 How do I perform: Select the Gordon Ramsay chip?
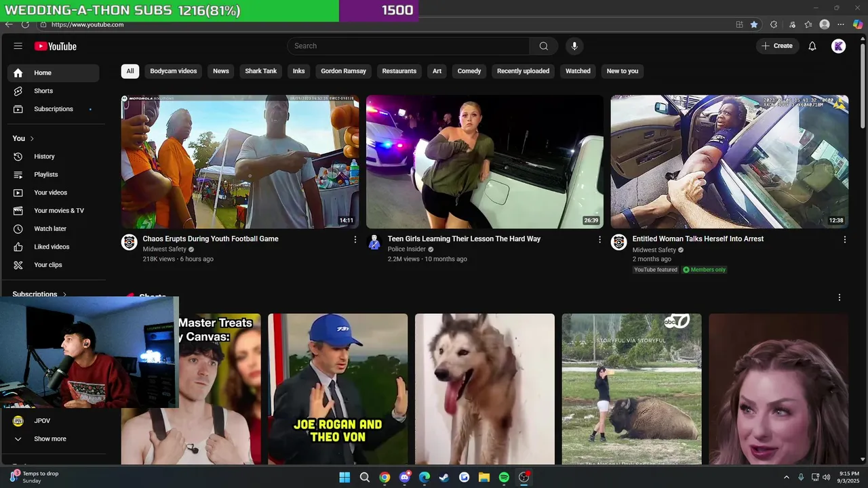point(344,71)
